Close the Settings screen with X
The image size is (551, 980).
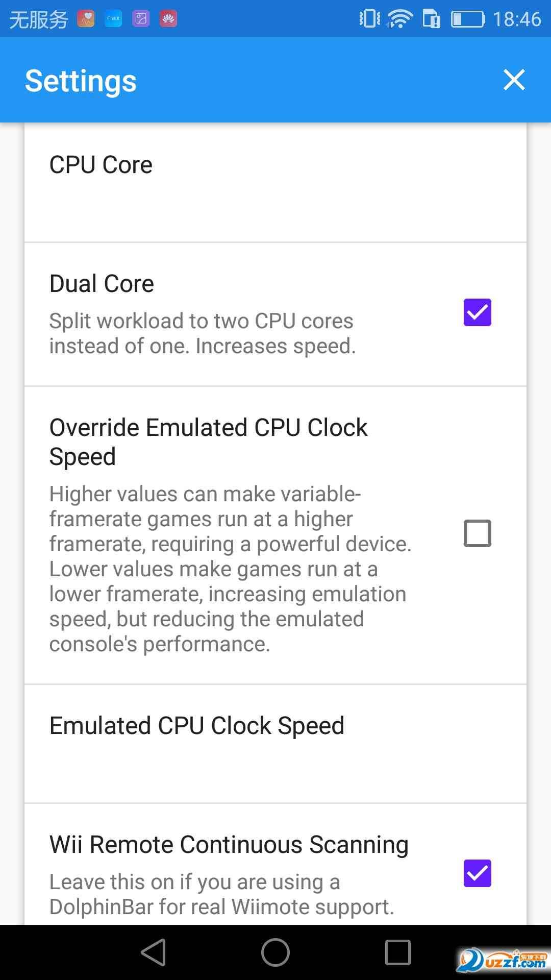point(514,80)
